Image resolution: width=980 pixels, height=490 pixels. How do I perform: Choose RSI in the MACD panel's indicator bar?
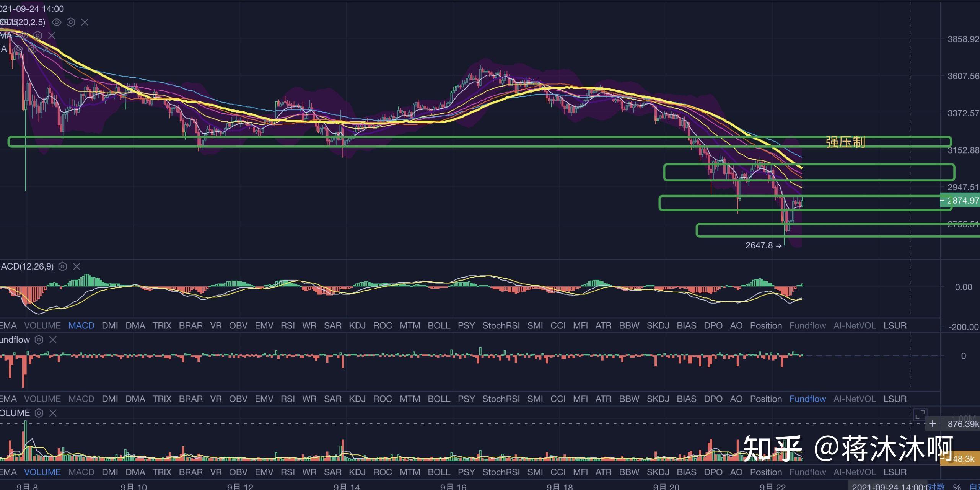[288, 326]
